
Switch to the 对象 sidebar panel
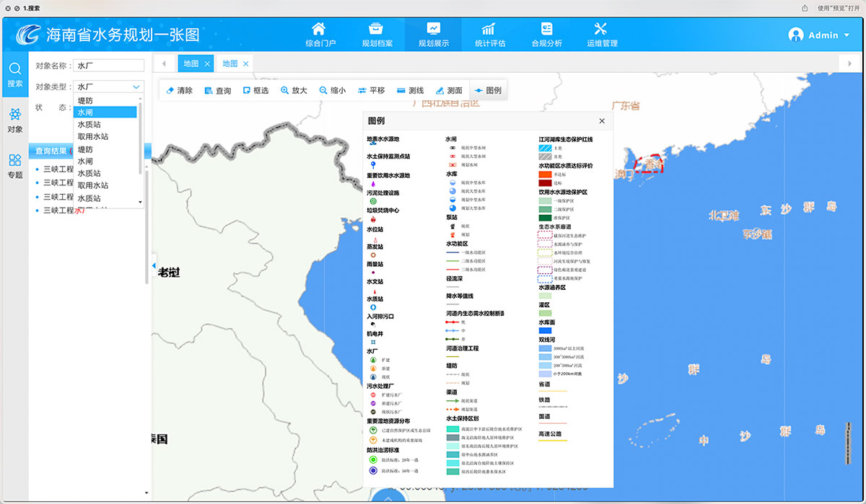click(x=14, y=120)
